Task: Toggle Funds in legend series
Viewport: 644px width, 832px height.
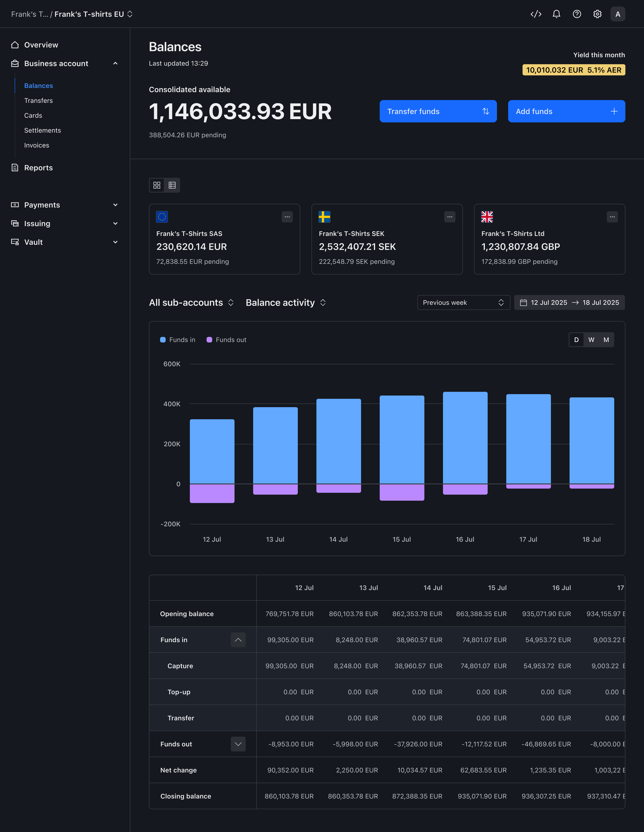Action: point(178,340)
